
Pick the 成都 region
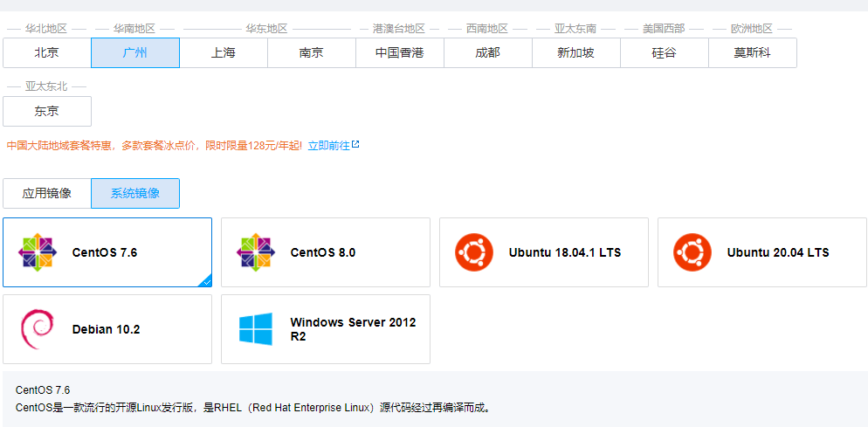click(x=487, y=53)
